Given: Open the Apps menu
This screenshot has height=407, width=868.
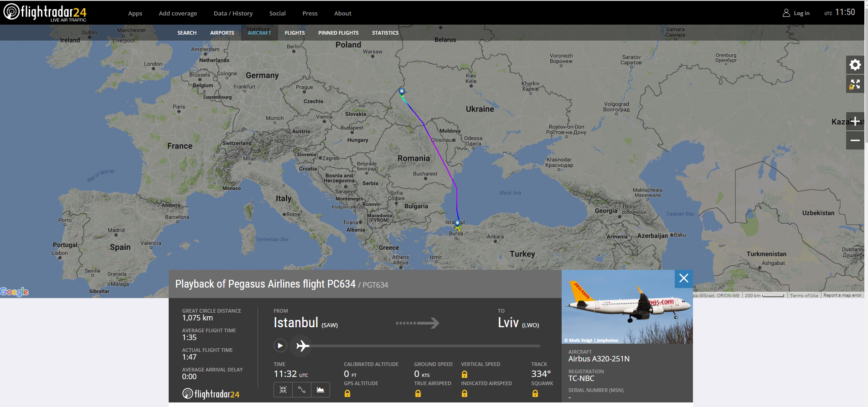Looking at the screenshot, I should (135, 13).
